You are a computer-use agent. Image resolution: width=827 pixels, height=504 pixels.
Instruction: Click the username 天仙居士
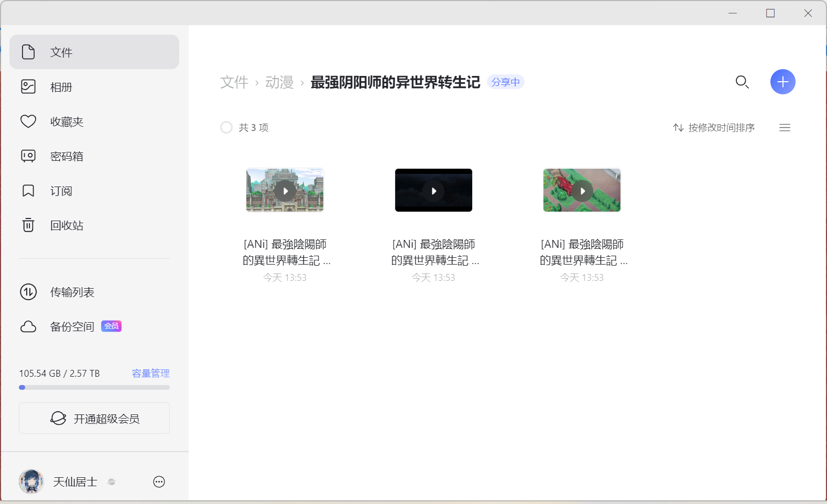pyautogui.click(x=75, y=481)
